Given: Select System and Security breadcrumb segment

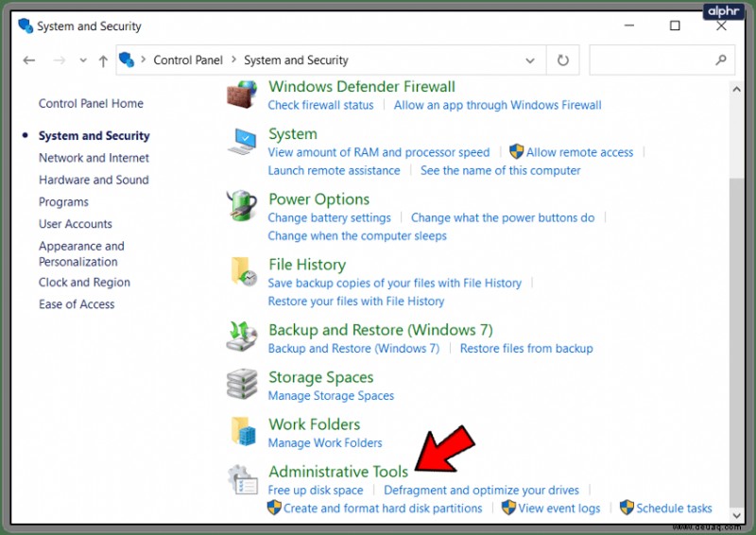Looking at the screenshot, I should 296,60.
